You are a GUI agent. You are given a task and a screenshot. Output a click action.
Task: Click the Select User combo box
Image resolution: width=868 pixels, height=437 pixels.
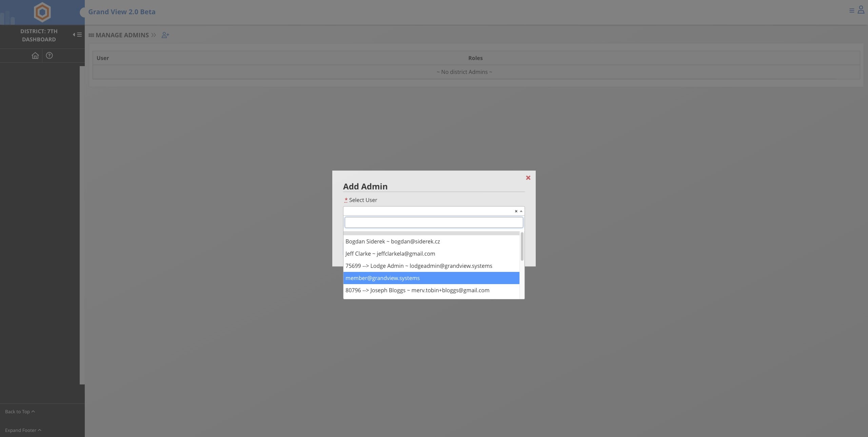point(434,211)
